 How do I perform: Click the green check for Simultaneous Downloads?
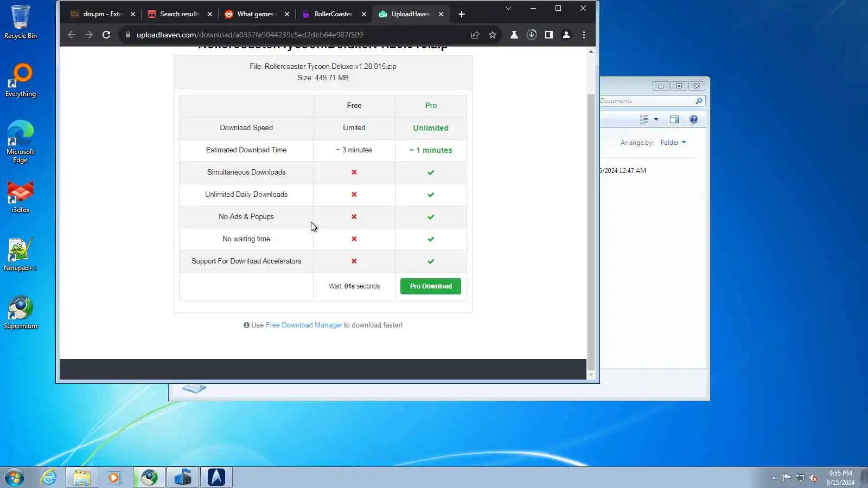[x=431, y=172]
